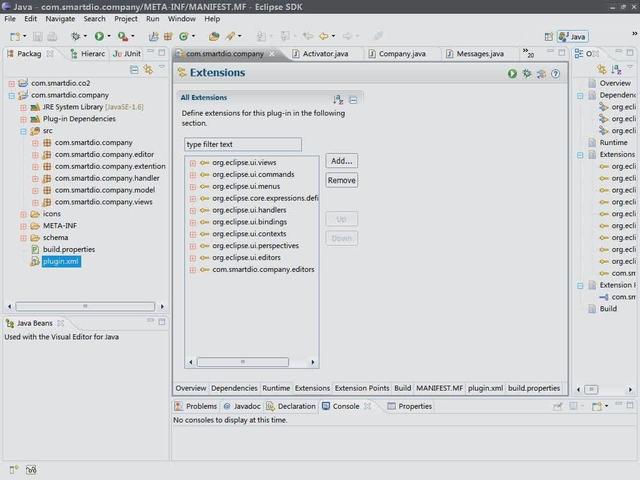Click the New wizard toolbar icon

(15, 36)
